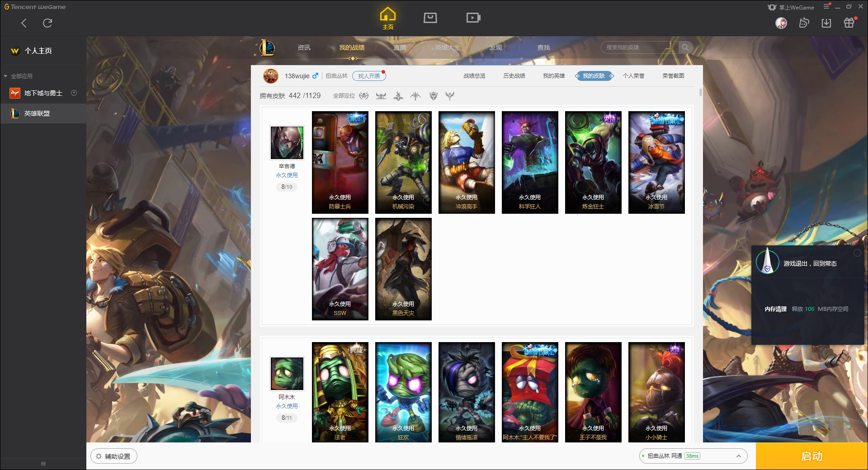This screenshot has width=868, height=470.
Task: Select 英雄联盟 in the sidebar
Action: point(43,113)
